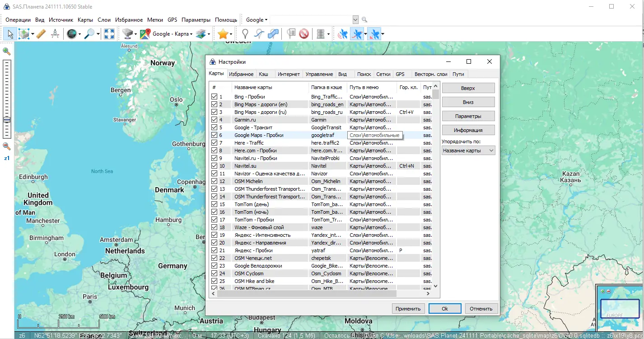
Task: Click the vertical zoom level slider
Action: pyautogui.click(x=7, y=99)
